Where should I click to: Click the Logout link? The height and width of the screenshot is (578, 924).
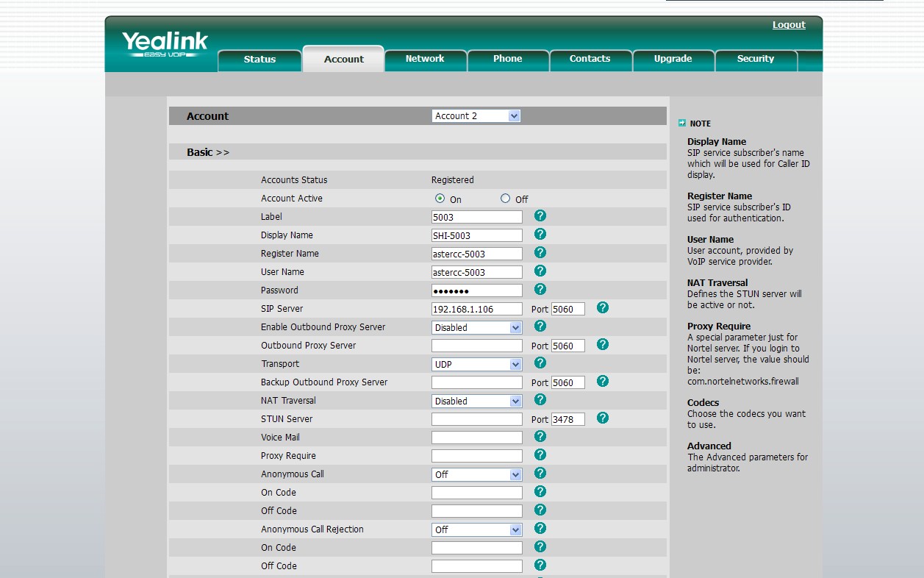coord(789,25)
